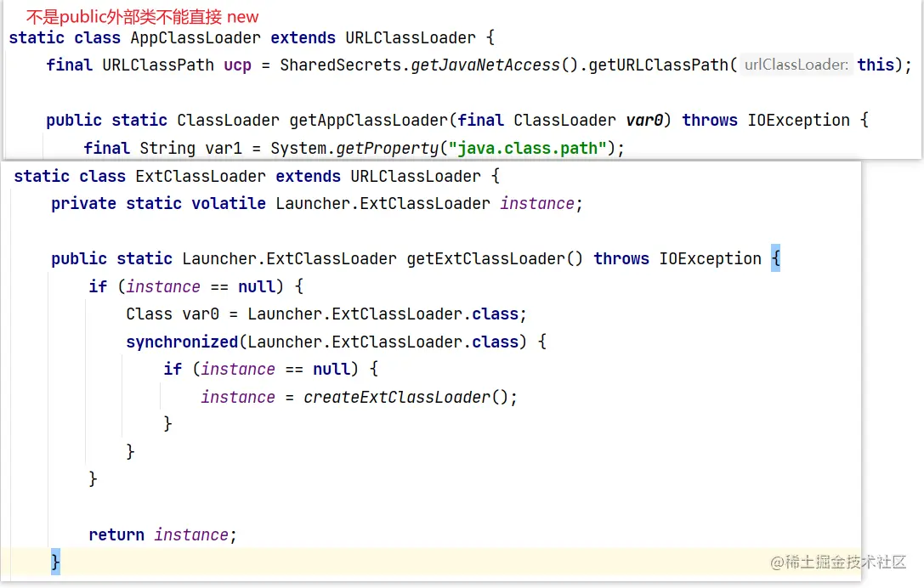Click the var1 variable declaration

point(224,148)
